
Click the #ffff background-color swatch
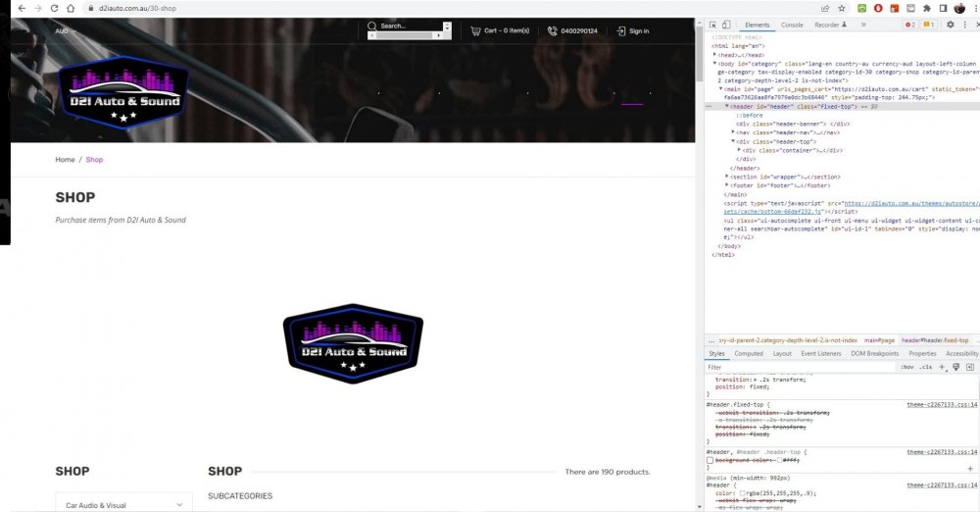[x=779, y=460]
